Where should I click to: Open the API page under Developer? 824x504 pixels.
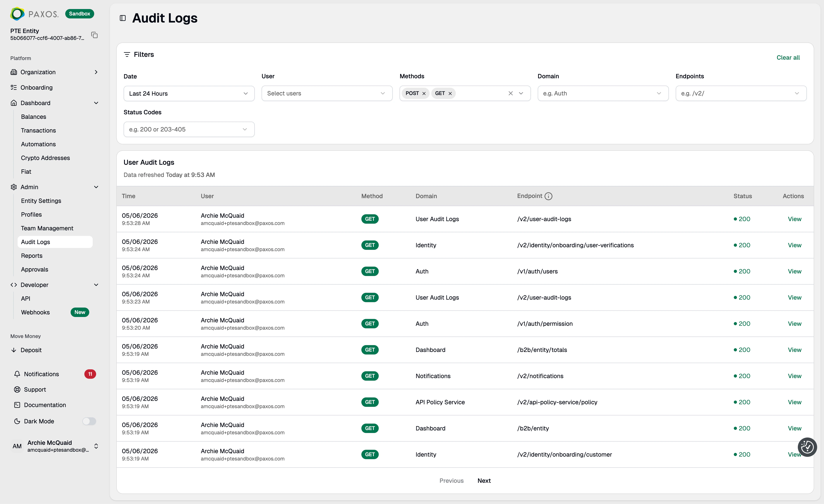[26, 299]
